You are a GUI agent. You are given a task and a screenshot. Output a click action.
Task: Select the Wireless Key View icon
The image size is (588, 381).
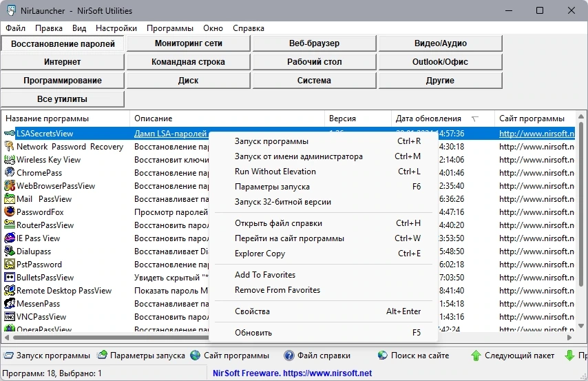[x=10, y=160]
